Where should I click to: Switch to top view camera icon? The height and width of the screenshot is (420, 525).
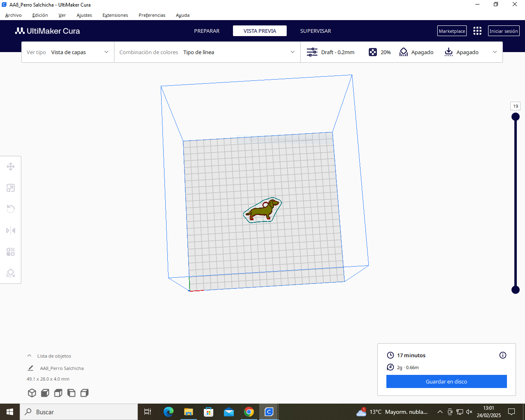pyautogui.click(x=58, y=393)
